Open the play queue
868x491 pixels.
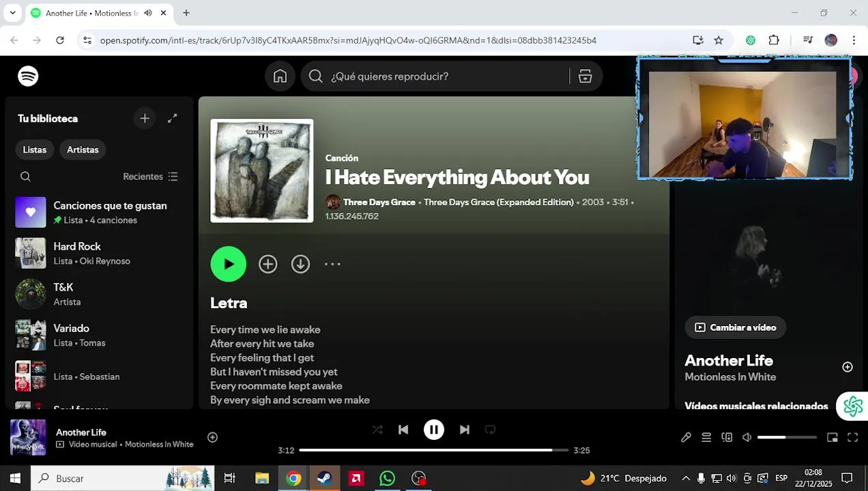706,437
